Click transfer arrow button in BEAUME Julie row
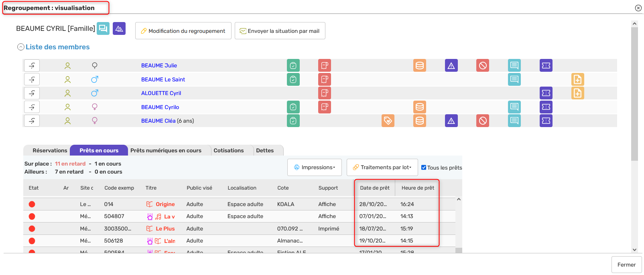 [x=32, y=65]
